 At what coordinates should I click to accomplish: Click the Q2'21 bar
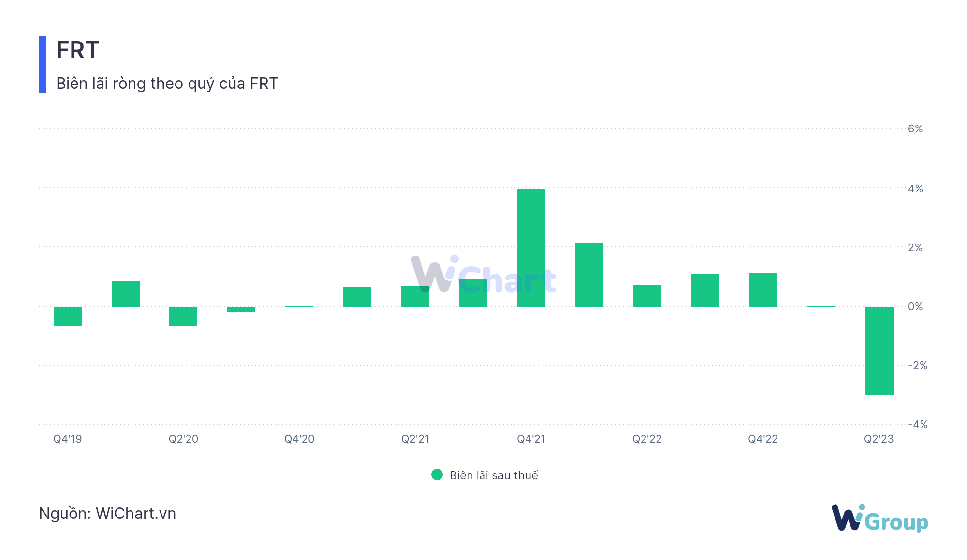(415, 297)
